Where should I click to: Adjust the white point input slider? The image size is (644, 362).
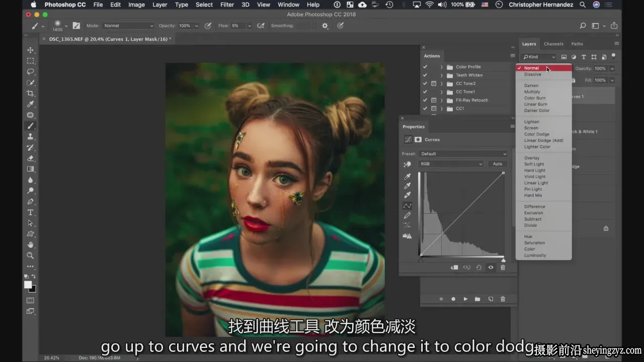[503, 260]
